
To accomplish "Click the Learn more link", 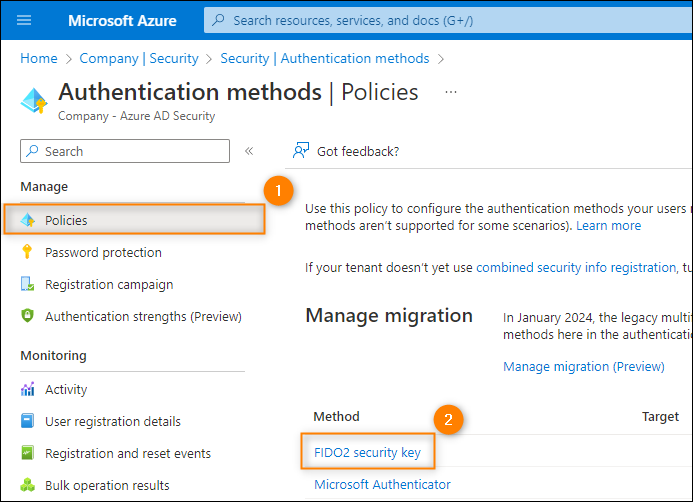I will coord(608,225).
